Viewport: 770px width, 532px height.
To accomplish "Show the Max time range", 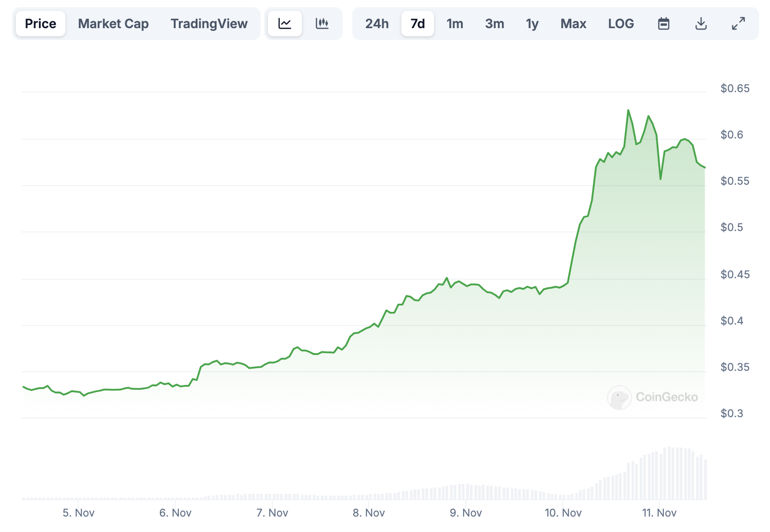I will [x=573, y=24].
